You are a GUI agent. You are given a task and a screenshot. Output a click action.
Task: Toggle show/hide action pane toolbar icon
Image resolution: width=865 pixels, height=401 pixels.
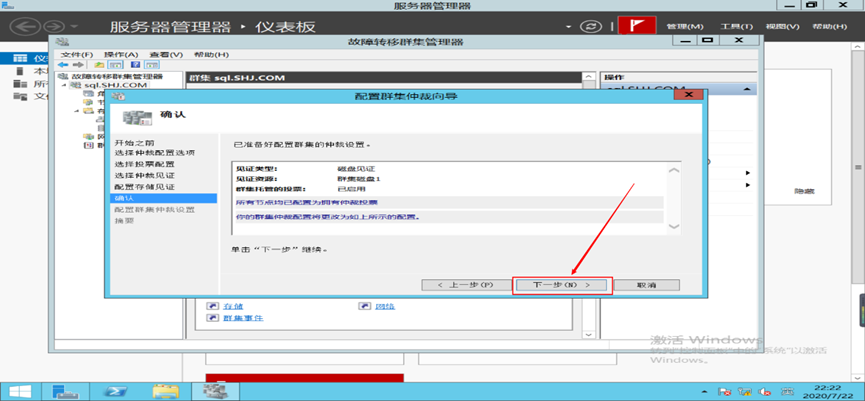pos(150,65)
